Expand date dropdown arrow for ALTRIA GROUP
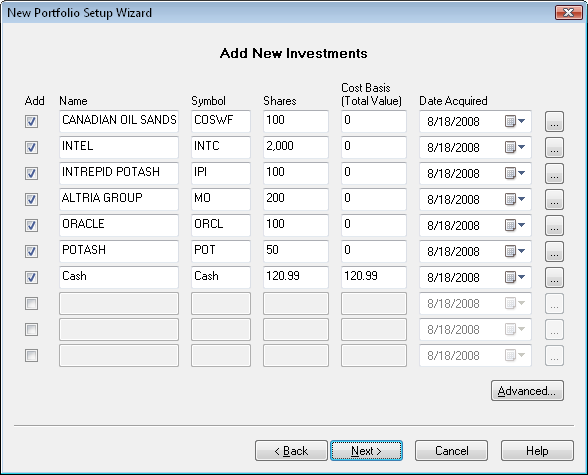The image size is (588, 475). (x=521, y=199)
